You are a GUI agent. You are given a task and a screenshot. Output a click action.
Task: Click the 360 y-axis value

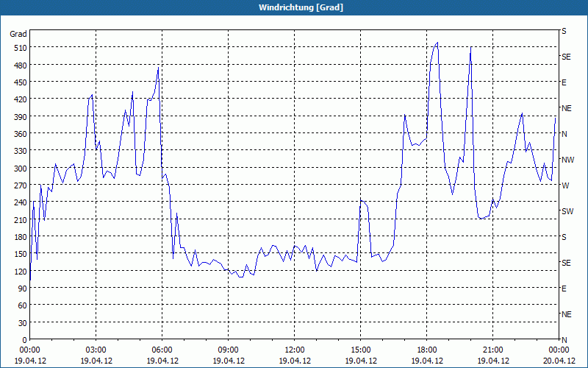21,134
